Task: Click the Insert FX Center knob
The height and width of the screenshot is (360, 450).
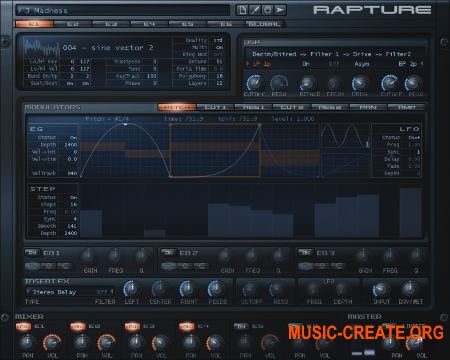Action: pos(160,289)
